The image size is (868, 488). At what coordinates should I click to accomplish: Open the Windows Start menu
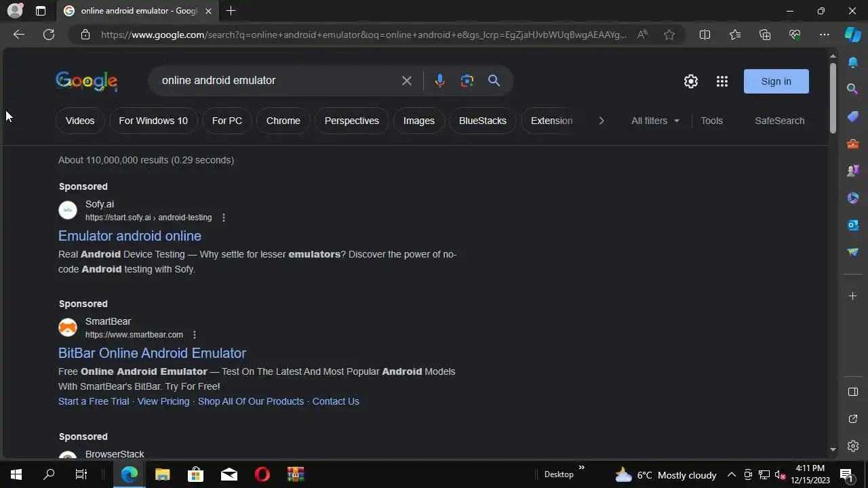[x=16, y=474]
